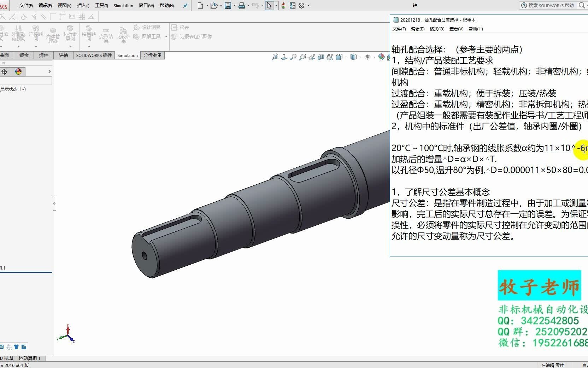
Task: Click the four-squares icon in bottom-left strip
Action: point(24,347)
